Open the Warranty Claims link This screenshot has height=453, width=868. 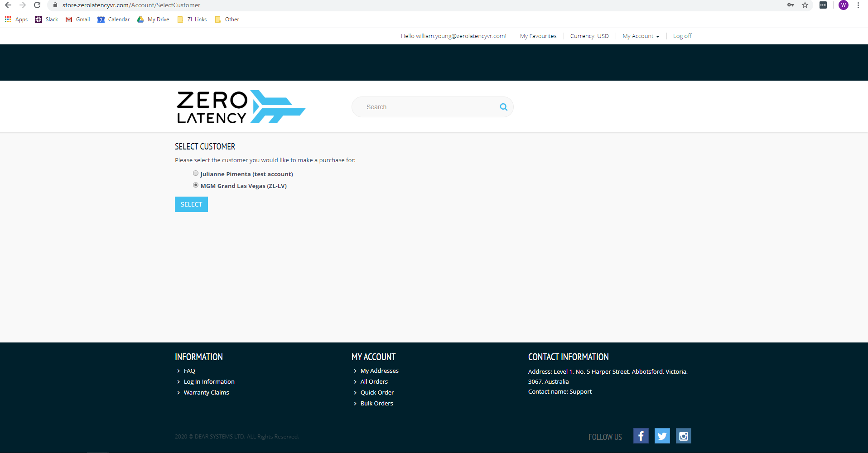coord(206,392)
